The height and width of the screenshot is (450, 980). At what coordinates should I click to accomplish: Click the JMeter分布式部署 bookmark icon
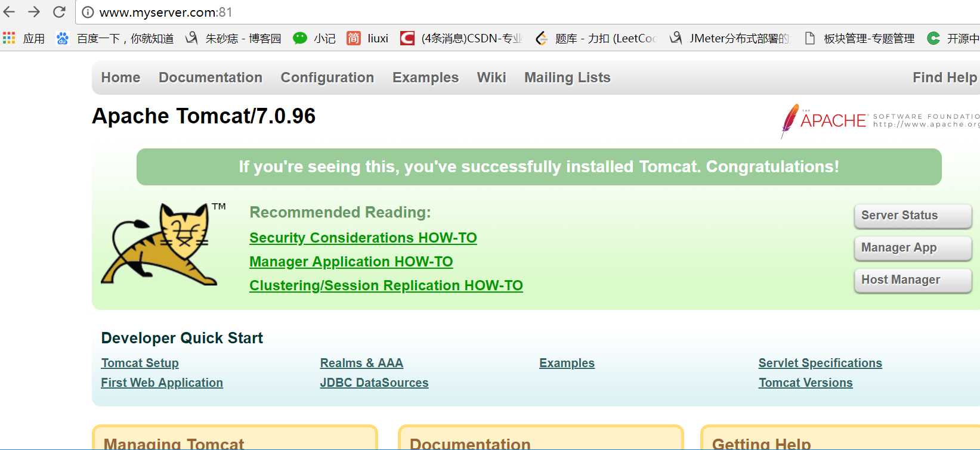(676, 38)
